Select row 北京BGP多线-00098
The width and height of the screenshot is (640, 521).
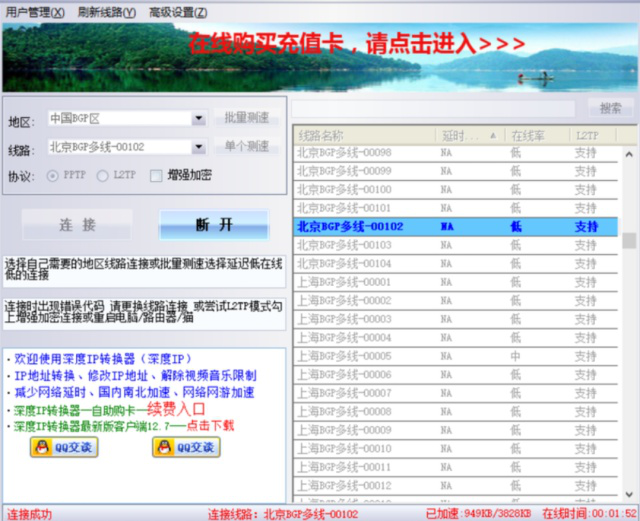(456, 153)
